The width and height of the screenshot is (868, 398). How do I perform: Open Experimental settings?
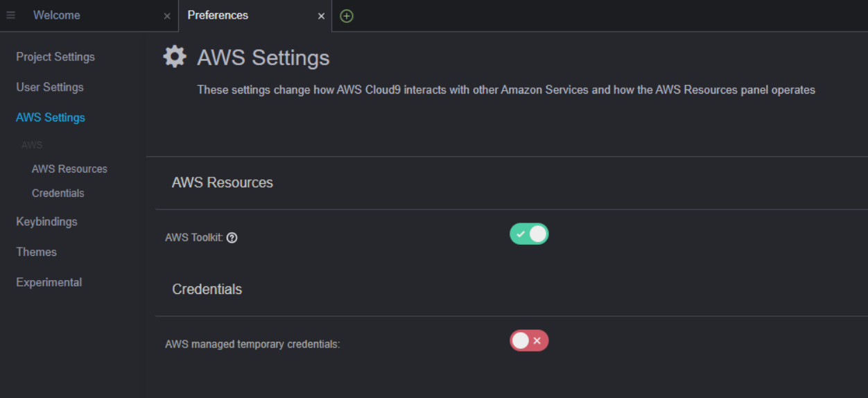tap(49, 283)
